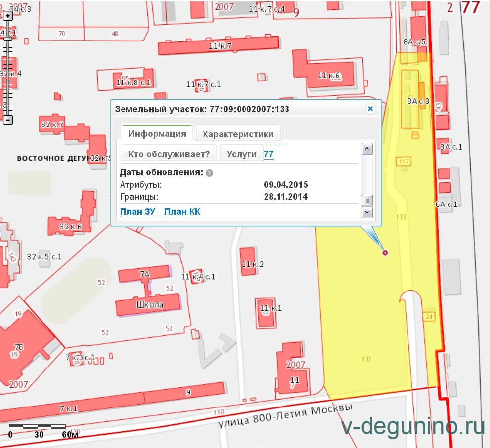Click the popup scrollbar thumb
This screenshot has width=490, height=448.
(x=367, y=200)
